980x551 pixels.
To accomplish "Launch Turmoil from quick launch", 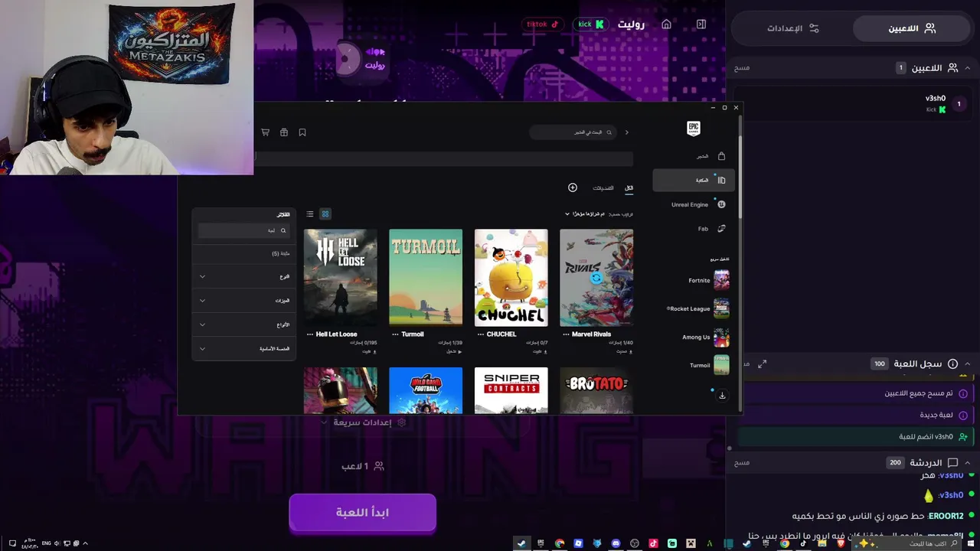I will [x=710, y=366].
